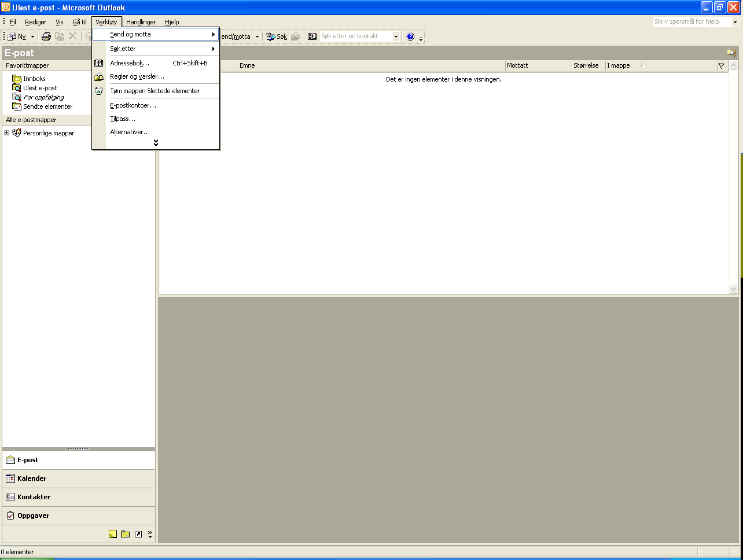Switch to the Kontakter pane
Image resolution: width=743 pixels, height=560 pixels.
[79, 497]
